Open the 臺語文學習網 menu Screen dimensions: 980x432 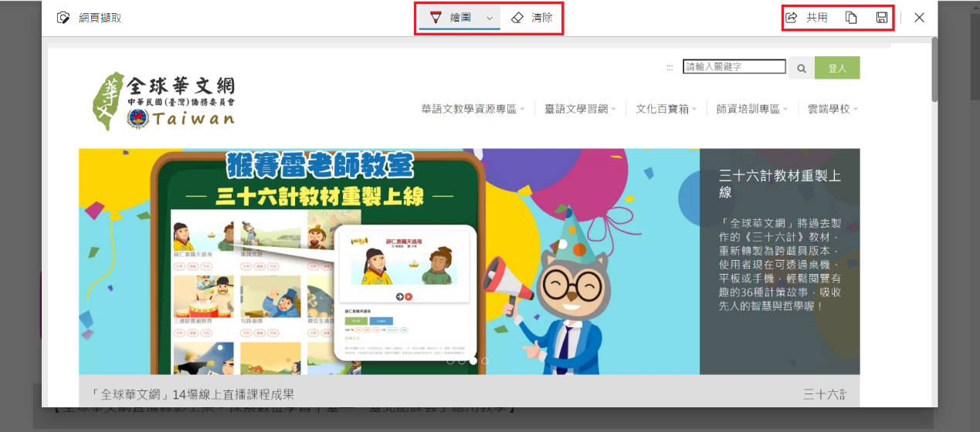580,109
